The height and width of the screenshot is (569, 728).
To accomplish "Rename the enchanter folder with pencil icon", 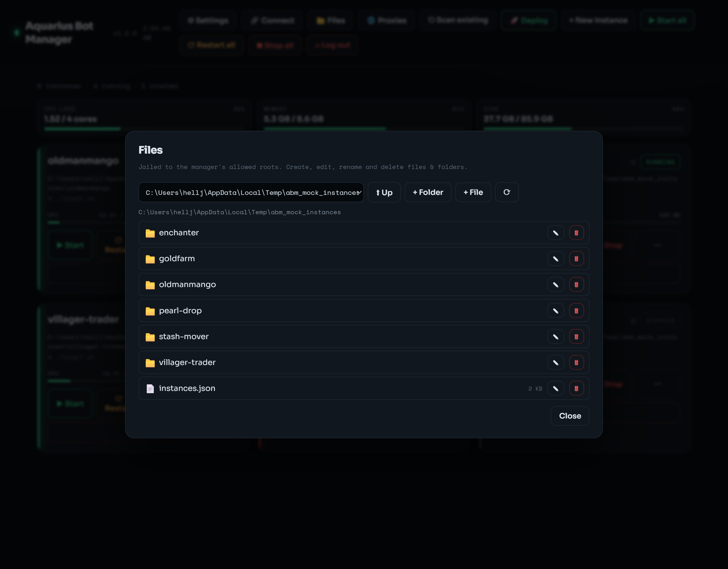I will [555, 233].
